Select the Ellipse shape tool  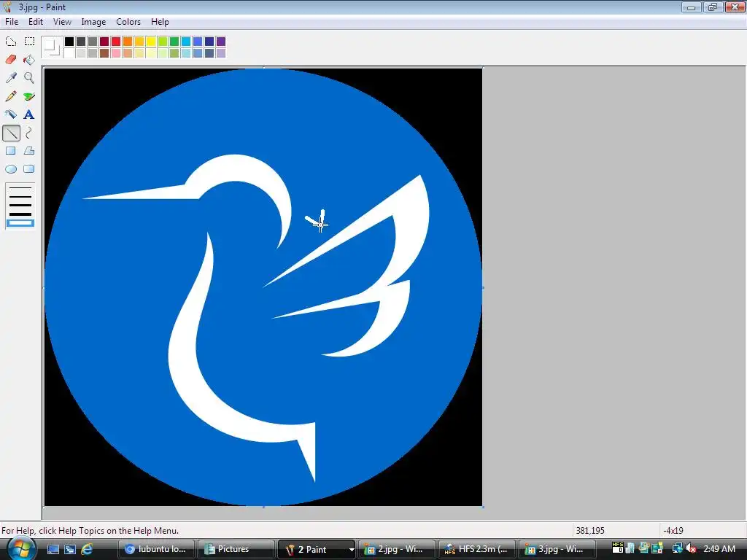tap(11, 169)
